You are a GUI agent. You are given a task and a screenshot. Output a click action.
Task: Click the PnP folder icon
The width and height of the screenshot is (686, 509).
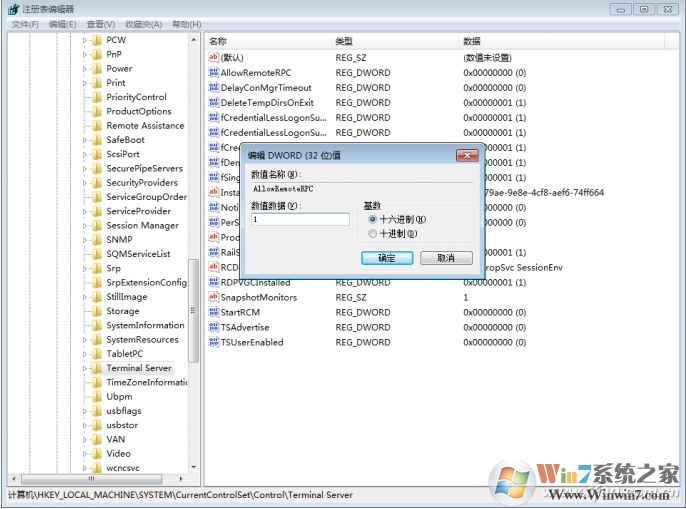(97, 54)
